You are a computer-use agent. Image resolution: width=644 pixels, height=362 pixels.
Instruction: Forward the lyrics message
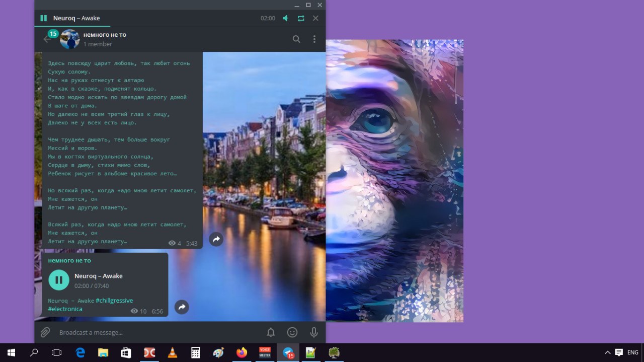[216, 239]
